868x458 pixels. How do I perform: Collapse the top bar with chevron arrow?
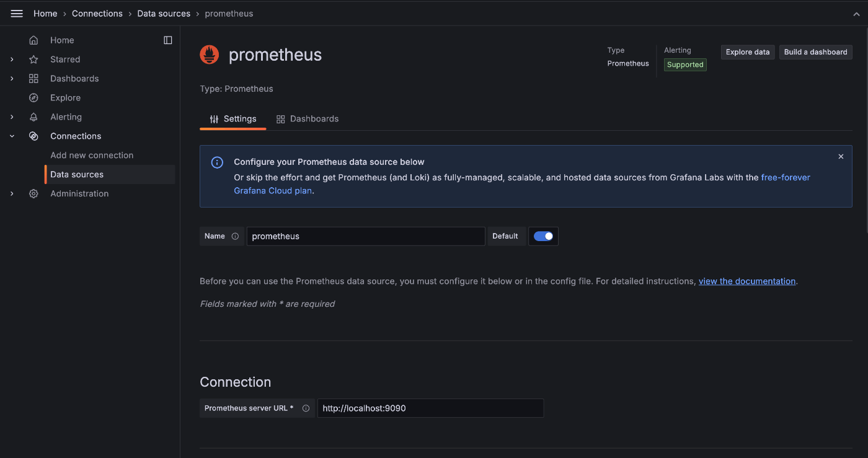tap(857, 14)
